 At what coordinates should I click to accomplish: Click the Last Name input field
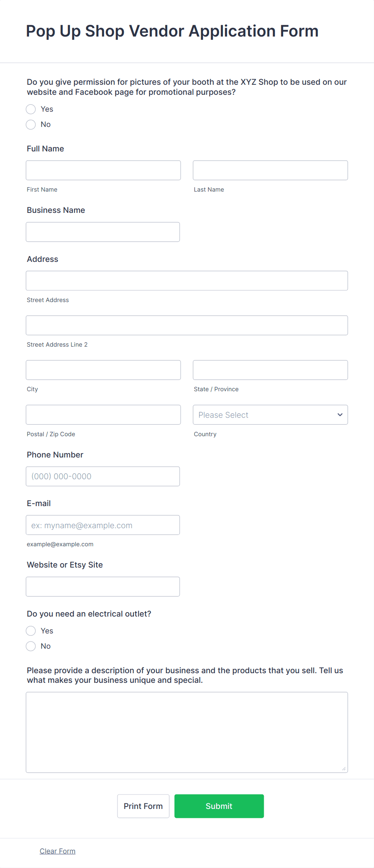pyautogui.click(x=270, y=170)
